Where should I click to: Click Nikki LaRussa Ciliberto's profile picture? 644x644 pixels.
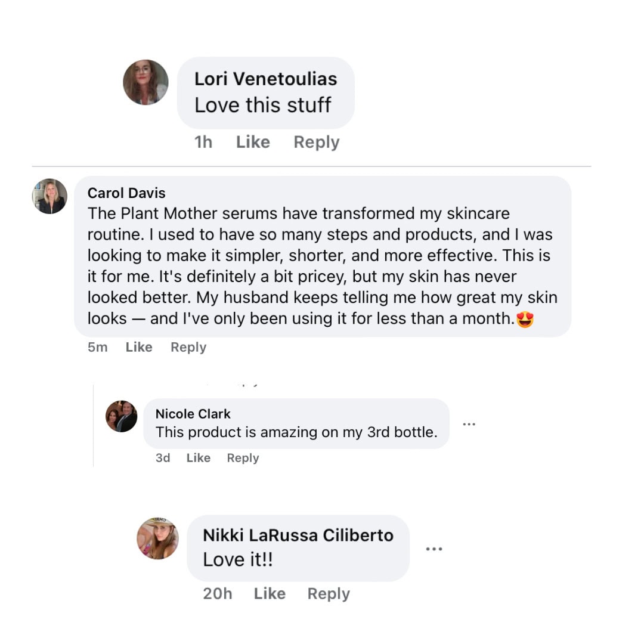[158, 538]
